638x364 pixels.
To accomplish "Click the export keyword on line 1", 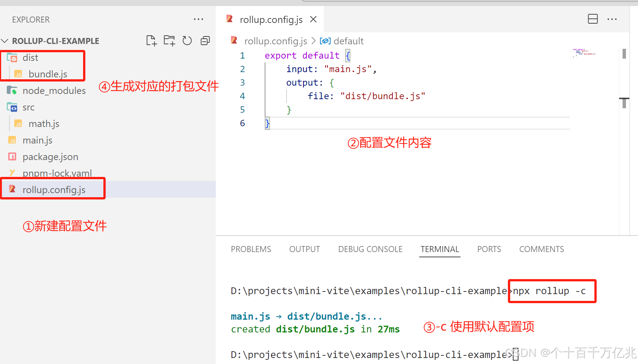I will coord(280,56).
